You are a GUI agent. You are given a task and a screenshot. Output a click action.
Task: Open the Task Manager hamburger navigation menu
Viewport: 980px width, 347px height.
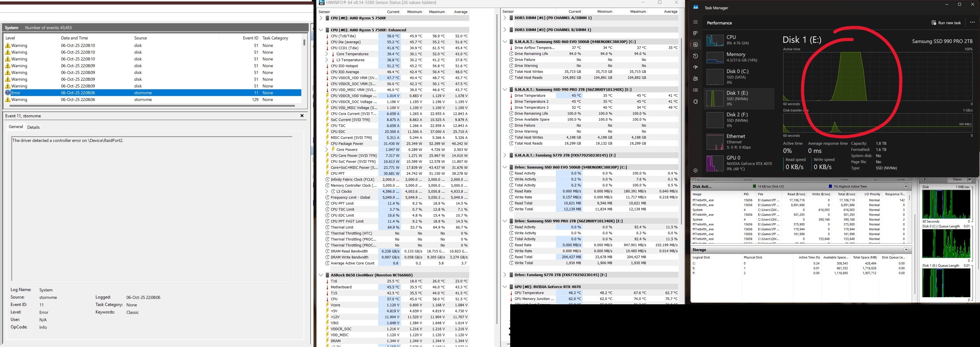point(695,22)
